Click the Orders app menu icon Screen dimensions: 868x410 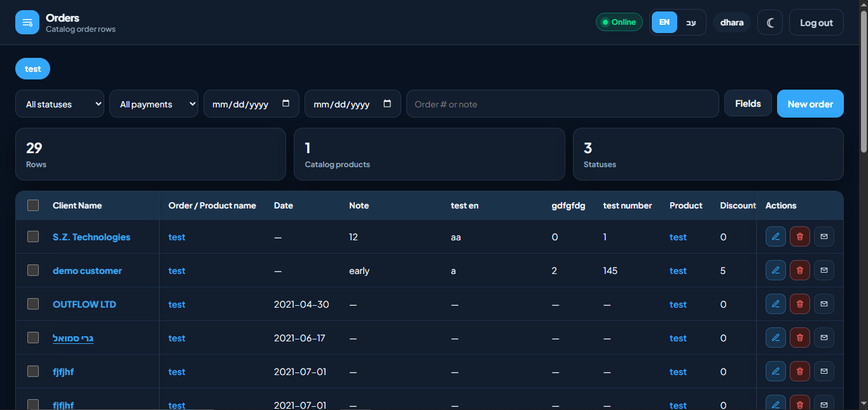tap(27, 22)
